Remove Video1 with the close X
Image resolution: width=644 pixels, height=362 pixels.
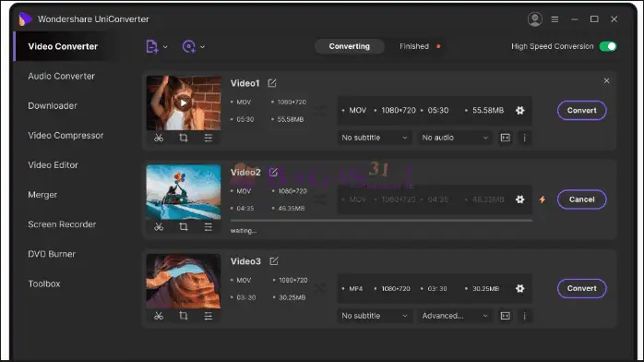606,81
